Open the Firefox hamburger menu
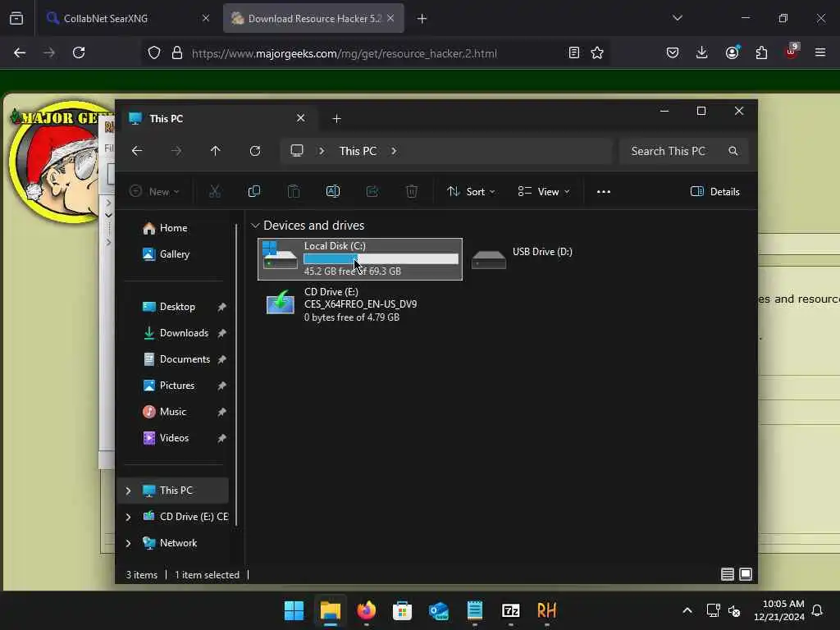This screenshot has width=840, height=630. click(x=820, y=52)
